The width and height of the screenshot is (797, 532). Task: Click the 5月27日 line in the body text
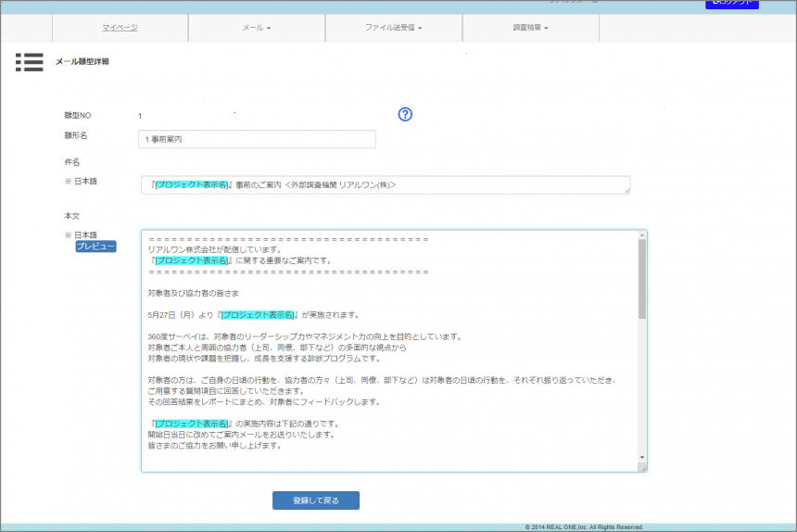(x=252, y=314)
